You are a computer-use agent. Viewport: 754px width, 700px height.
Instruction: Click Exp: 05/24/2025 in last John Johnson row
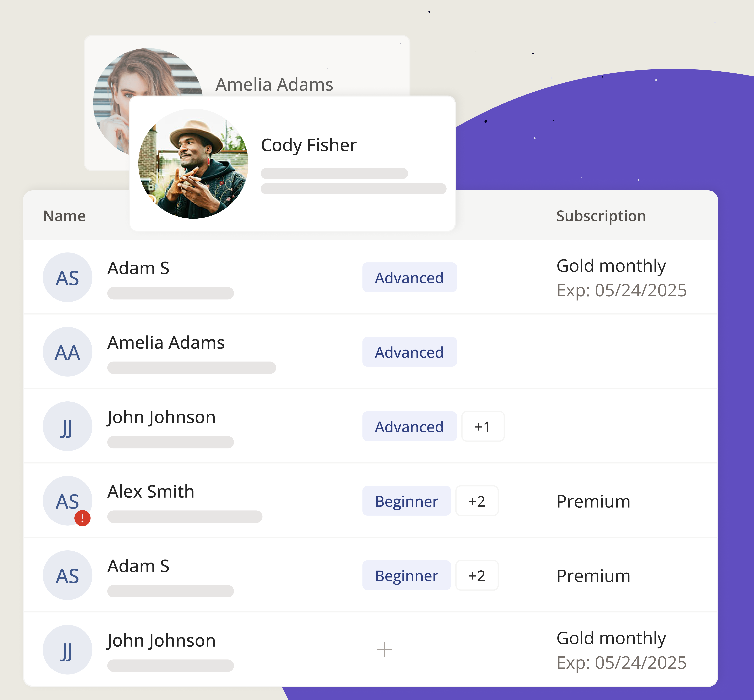coord(621,663)
